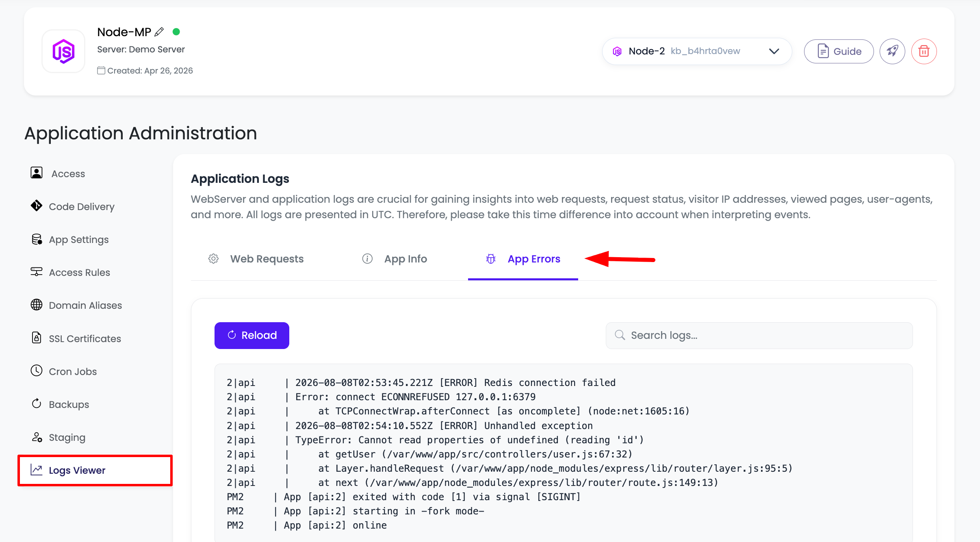Click the App Errors bug icon
This screenshot has width=980, height=542.
click(491, 259)
